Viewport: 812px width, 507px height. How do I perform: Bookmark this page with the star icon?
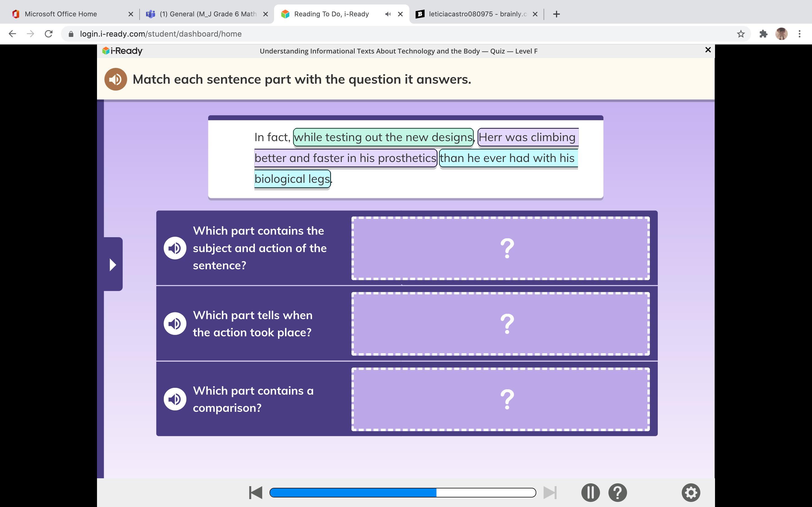741,34
